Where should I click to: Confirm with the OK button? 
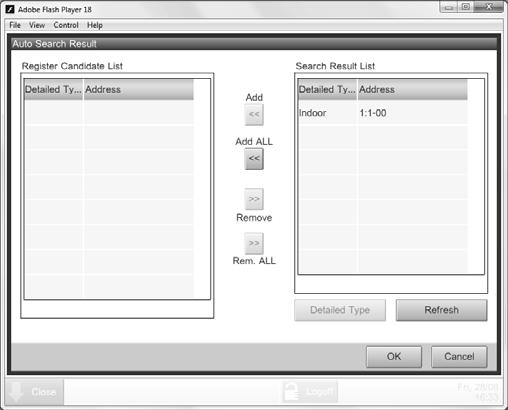pyautogui.click(x=394, y=357)
